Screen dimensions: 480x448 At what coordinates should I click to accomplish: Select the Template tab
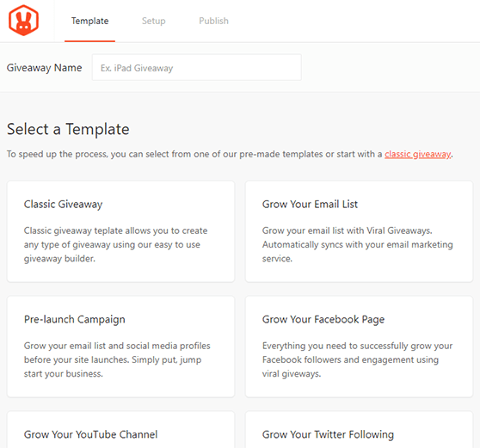[89, 21]
